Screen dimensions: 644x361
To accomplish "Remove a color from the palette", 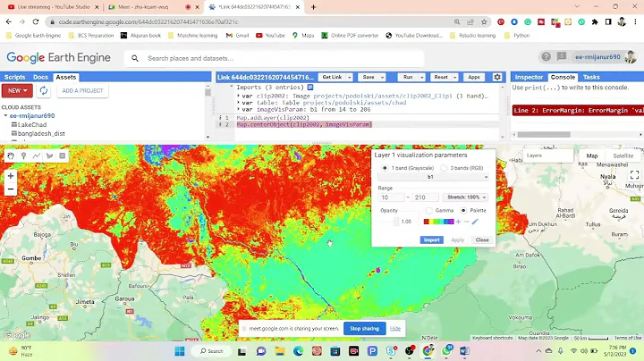I will click(466, 222).
